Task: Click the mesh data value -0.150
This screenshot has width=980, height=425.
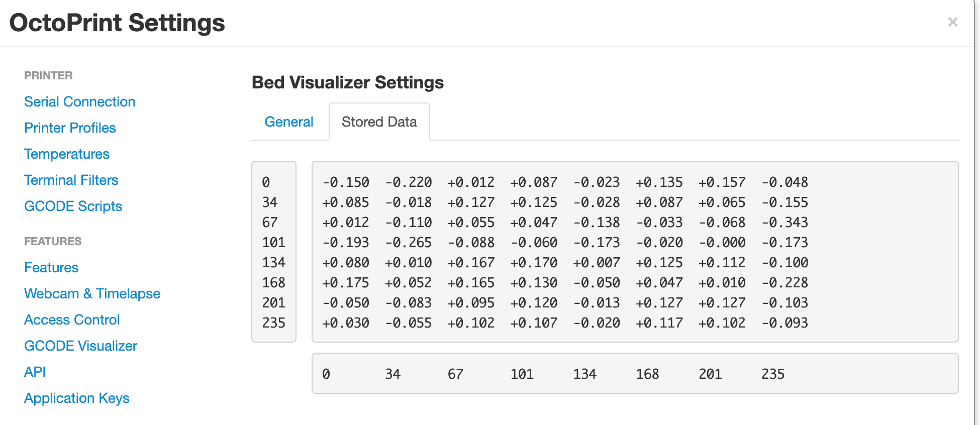Action: click(x=346, y=182)
